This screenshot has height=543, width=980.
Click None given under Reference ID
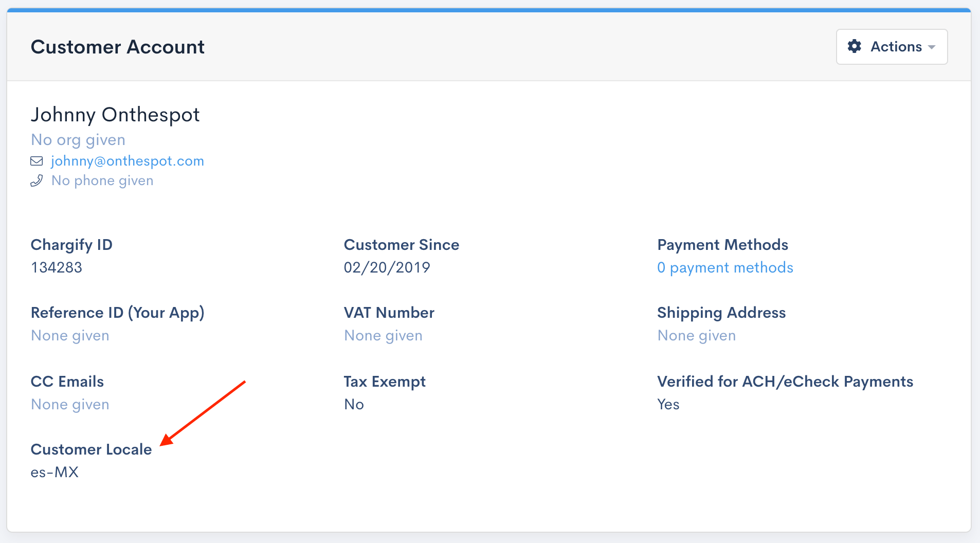pyautogui.click(x=70, y=335)
